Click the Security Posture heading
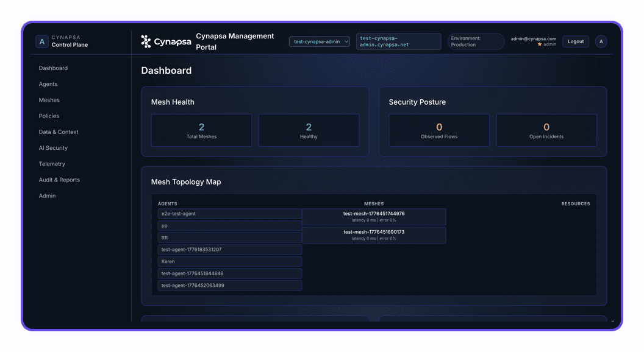 pyautogui.click(x=417, y=102)
